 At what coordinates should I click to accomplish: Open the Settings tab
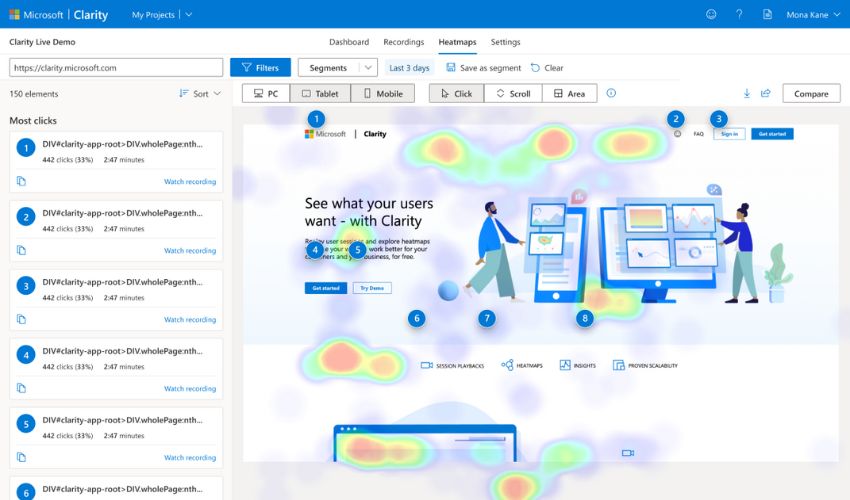505,42
